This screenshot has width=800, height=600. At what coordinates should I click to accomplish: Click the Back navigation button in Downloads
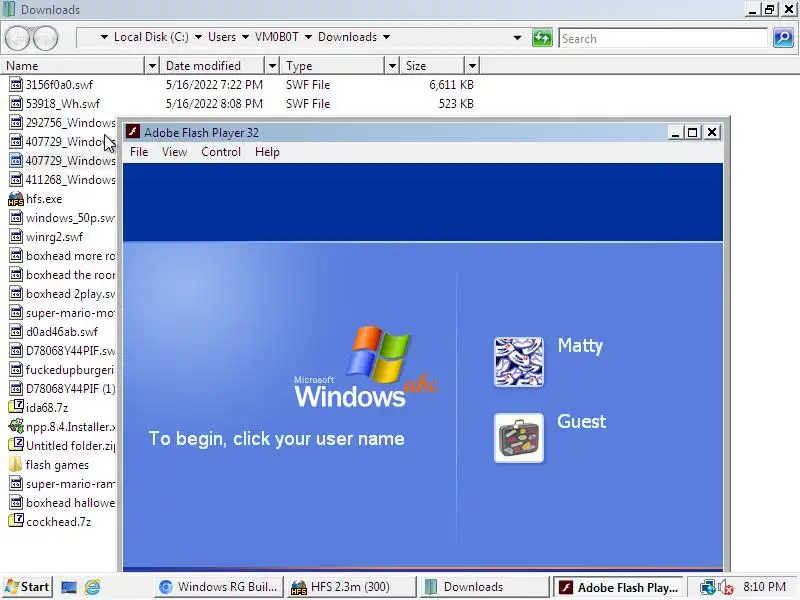pos(17,38)
